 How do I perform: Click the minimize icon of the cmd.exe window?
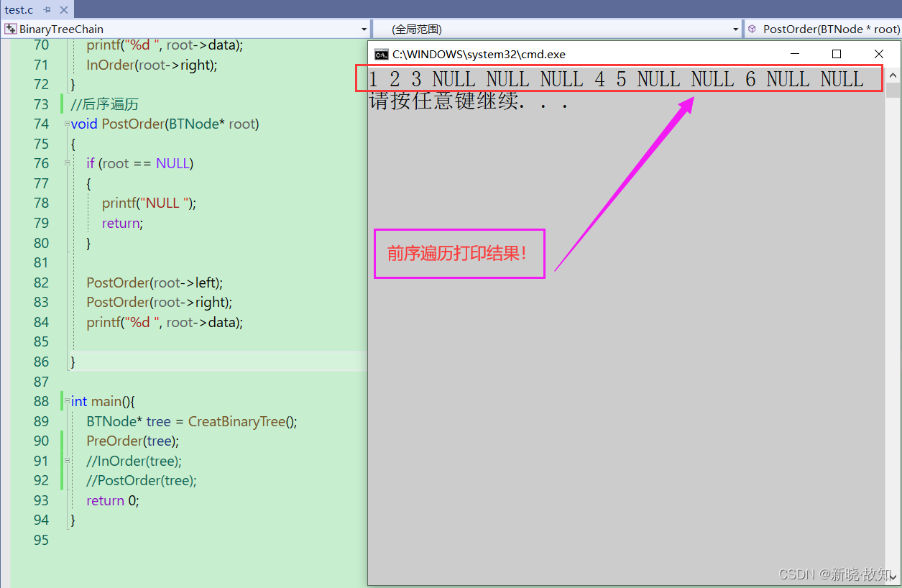pos(794,53)
